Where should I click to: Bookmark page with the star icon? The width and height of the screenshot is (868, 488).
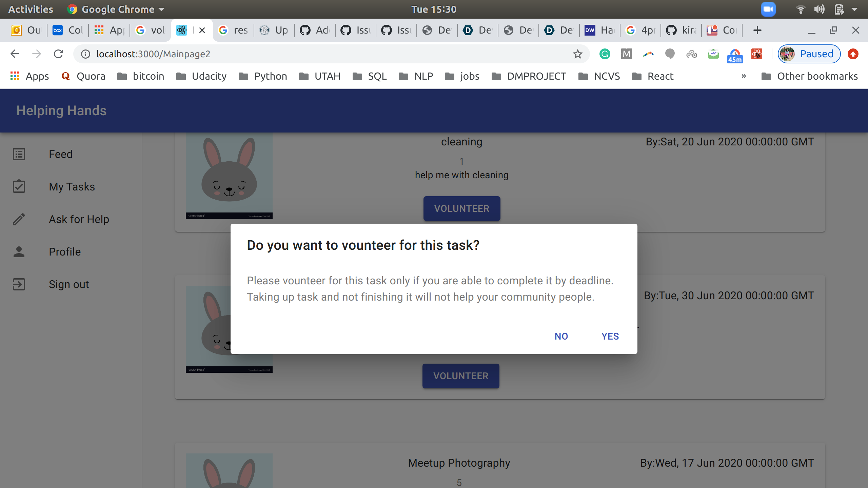point(577,54)
